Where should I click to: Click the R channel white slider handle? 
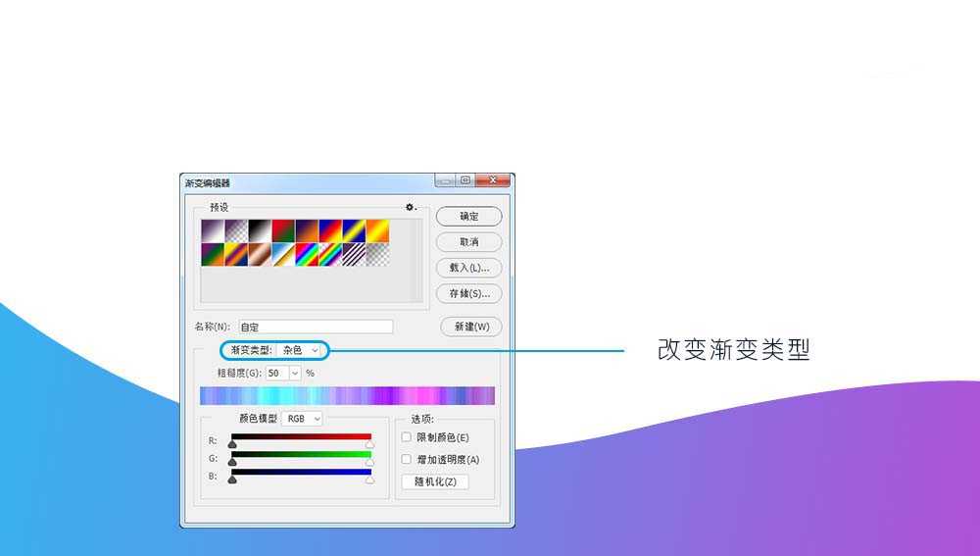coord(370,444)
